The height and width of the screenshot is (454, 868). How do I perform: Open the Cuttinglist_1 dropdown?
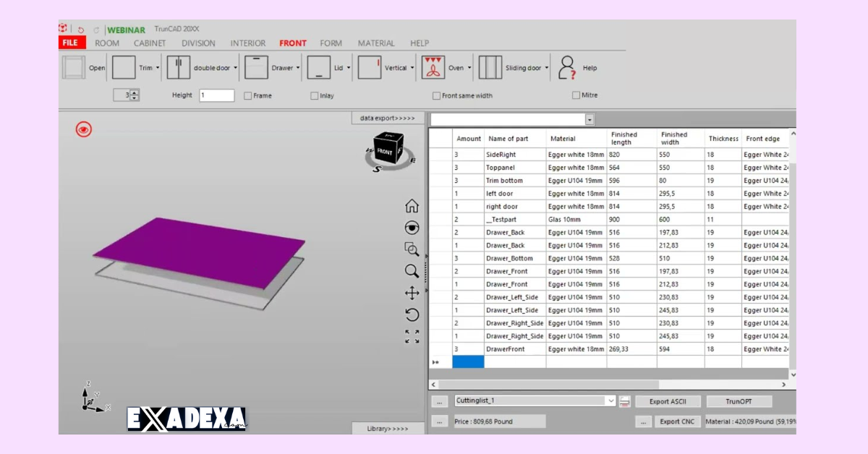tap(610, 401)
